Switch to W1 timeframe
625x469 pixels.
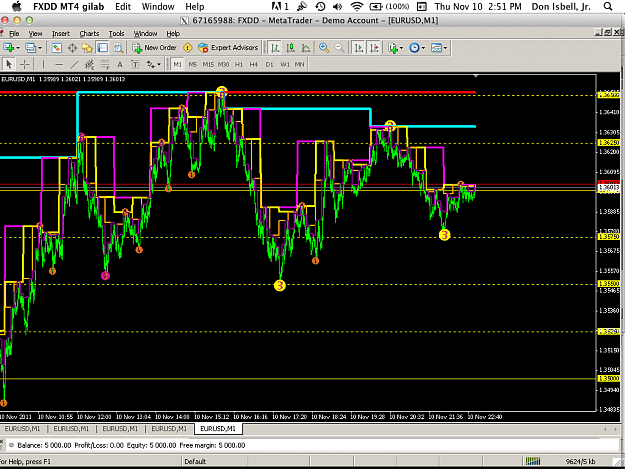(x=285, y=64)
